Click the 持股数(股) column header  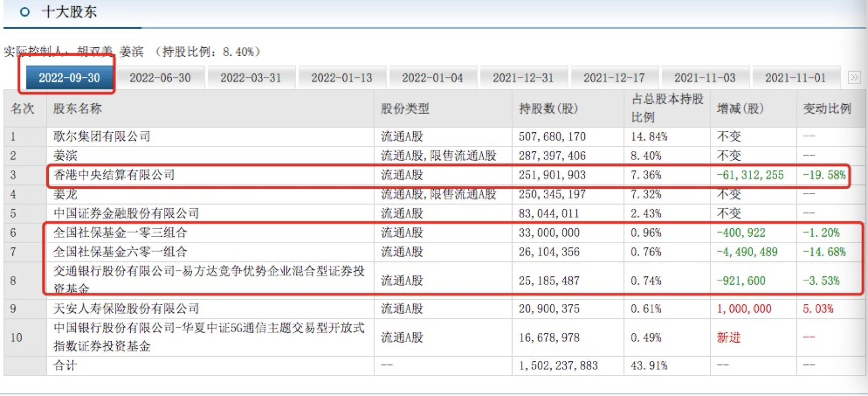coord(548,109)
